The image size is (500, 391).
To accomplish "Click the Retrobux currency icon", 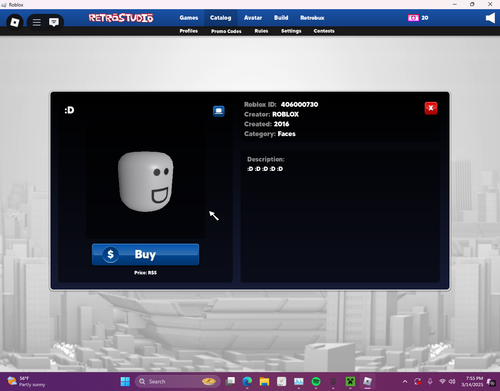I will click(413, 18).
